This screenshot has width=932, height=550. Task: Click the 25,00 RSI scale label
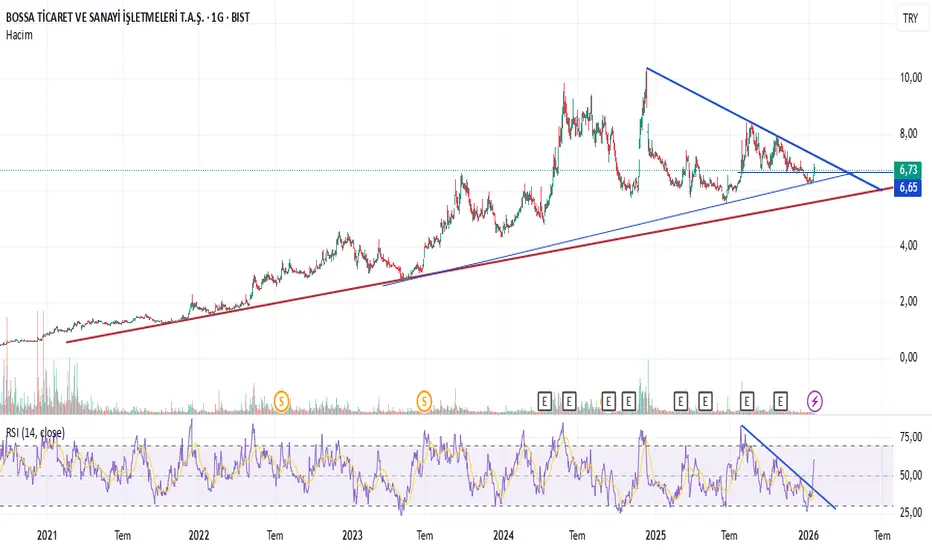911,513
